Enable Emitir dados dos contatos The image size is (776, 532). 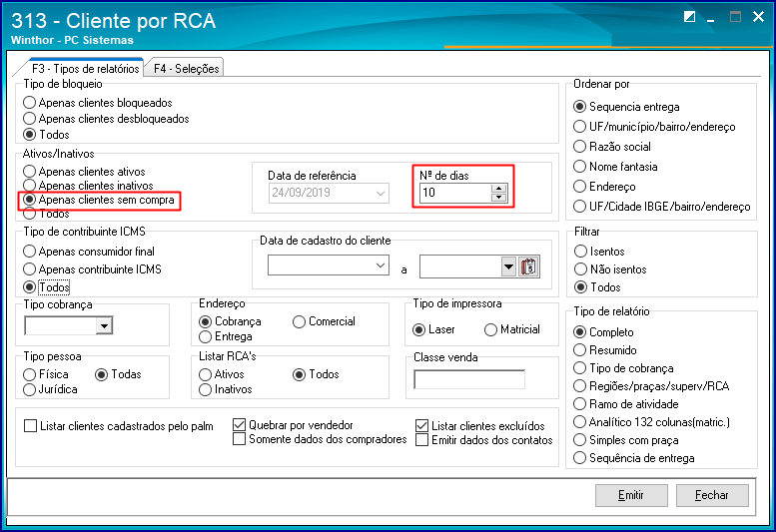click(484, 440)
